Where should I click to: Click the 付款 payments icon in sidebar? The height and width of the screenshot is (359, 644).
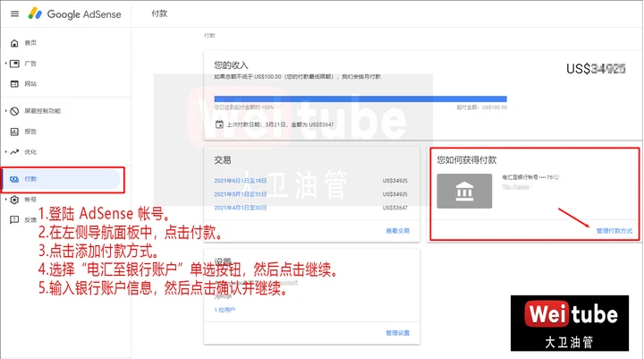coord(14,179)
